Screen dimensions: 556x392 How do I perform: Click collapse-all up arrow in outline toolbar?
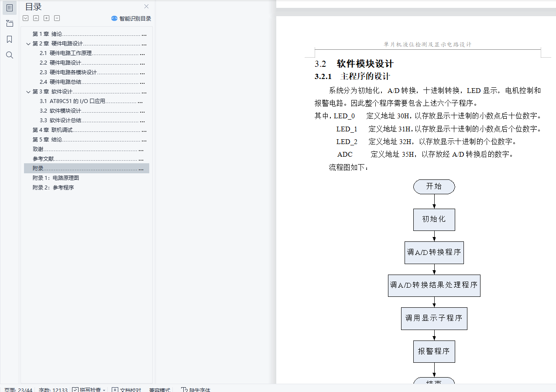(36, 18)
